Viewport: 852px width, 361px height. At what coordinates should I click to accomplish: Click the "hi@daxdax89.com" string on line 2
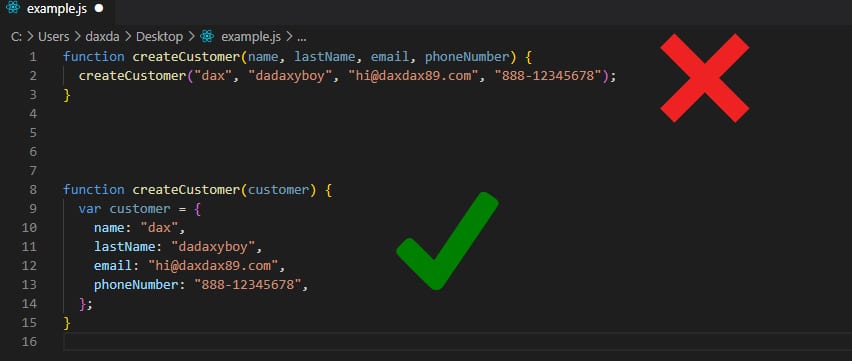pos(414,76)
